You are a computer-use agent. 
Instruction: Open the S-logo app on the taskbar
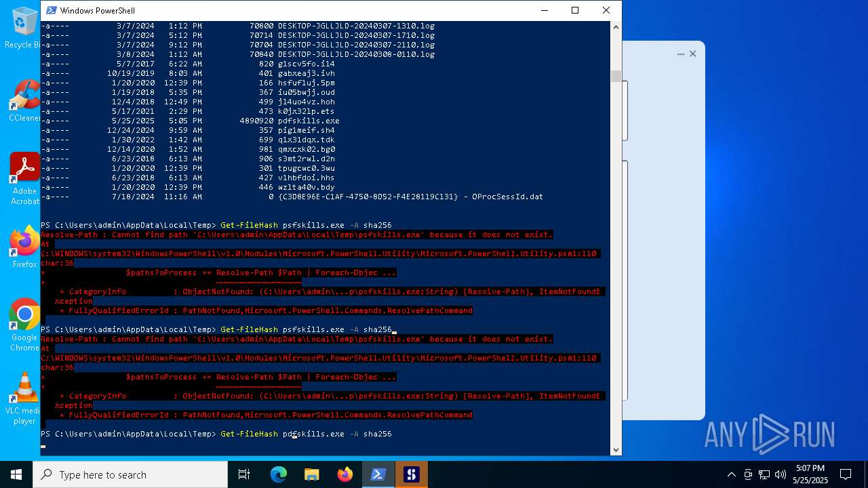pyautogui.click(x=411, y=474)
